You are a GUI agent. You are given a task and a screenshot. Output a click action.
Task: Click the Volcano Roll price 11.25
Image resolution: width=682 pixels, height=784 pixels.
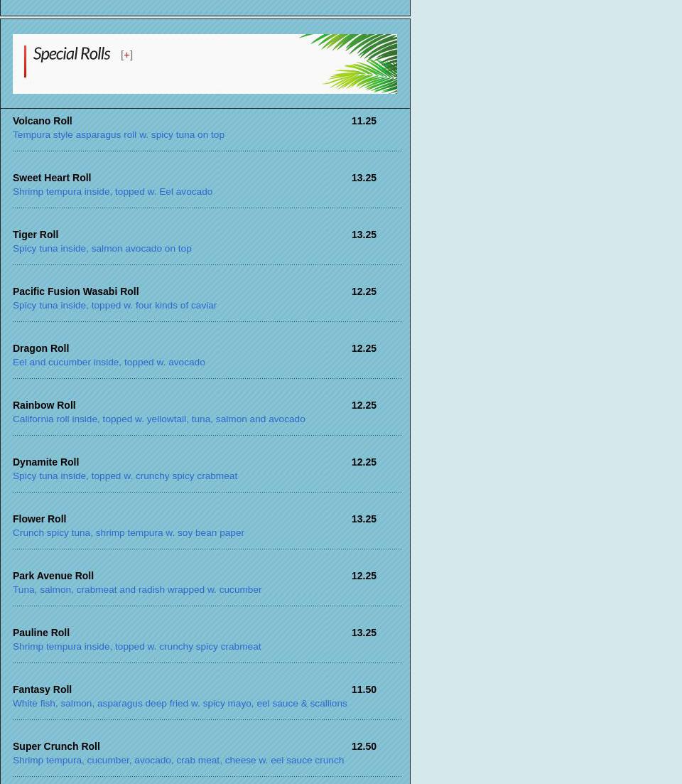coord(364,121)
